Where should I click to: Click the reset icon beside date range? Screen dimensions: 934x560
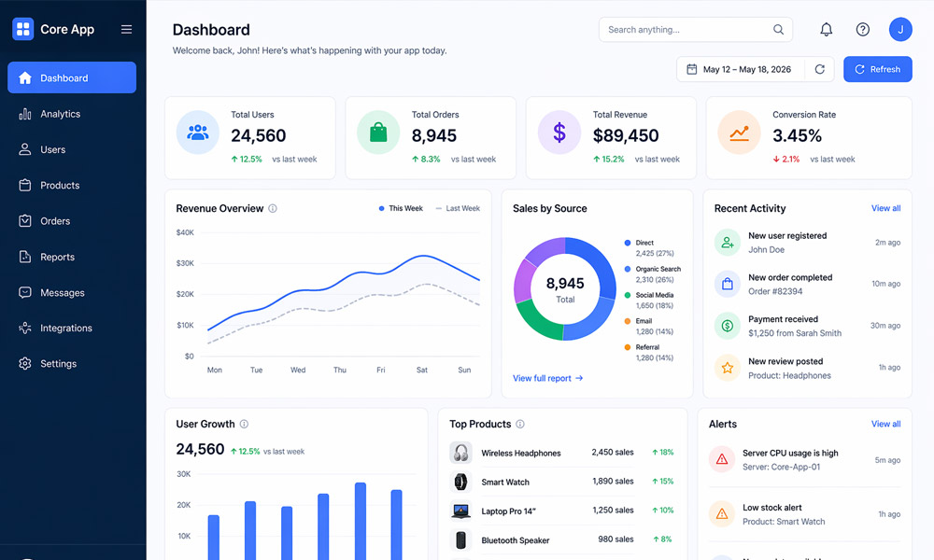[x=820, y=69]
